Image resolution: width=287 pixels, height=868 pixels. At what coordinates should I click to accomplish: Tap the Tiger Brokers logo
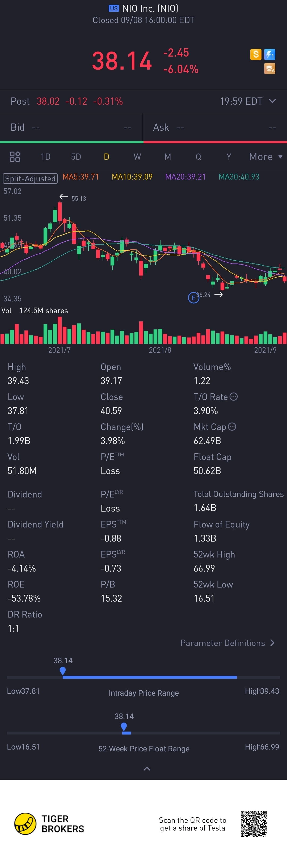49,824
